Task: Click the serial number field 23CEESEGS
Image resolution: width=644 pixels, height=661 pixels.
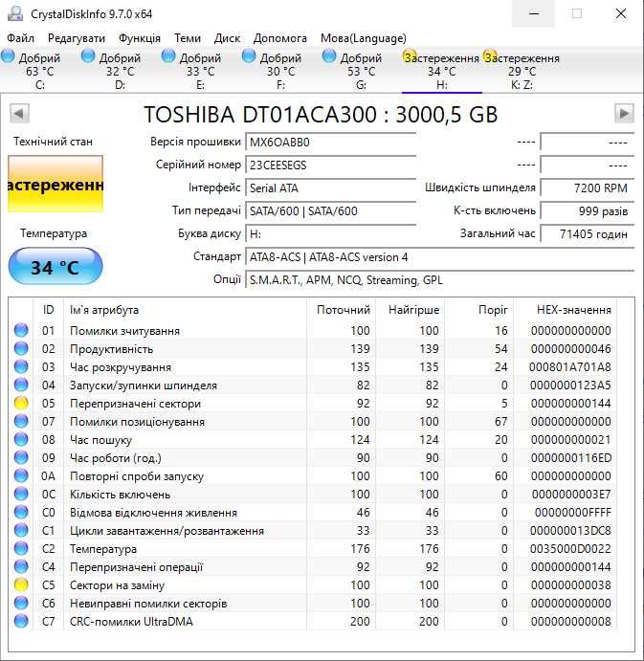Action: pyautogui.click(x=331, y=165)
